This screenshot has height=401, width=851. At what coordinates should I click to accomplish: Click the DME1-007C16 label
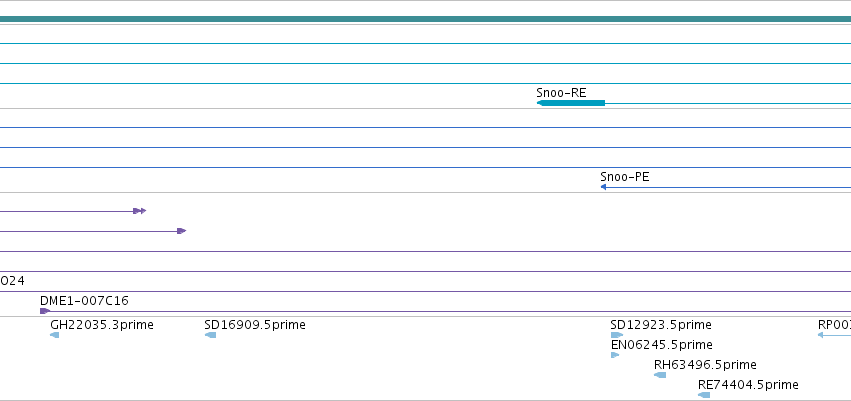point(84,301)
